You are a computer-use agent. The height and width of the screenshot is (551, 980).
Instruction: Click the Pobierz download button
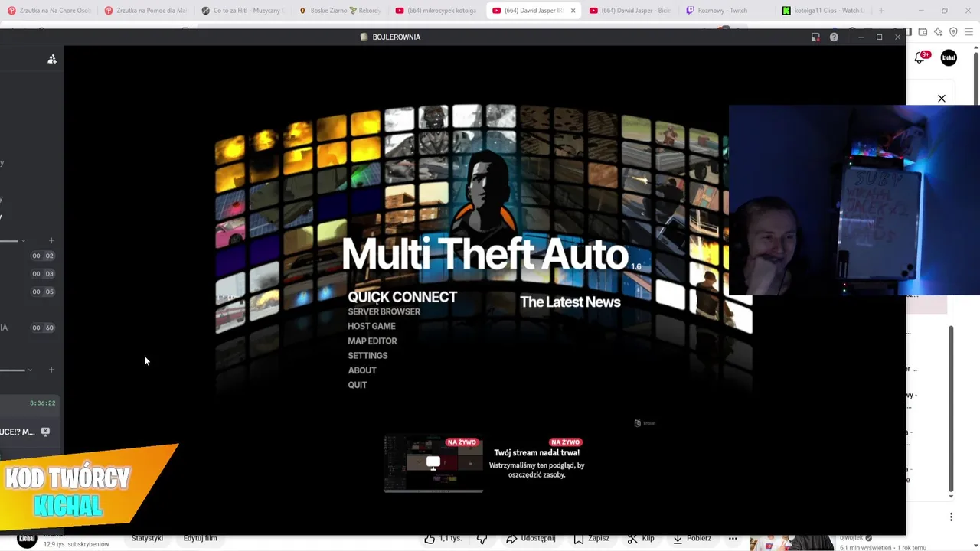(x=692, y=538)
